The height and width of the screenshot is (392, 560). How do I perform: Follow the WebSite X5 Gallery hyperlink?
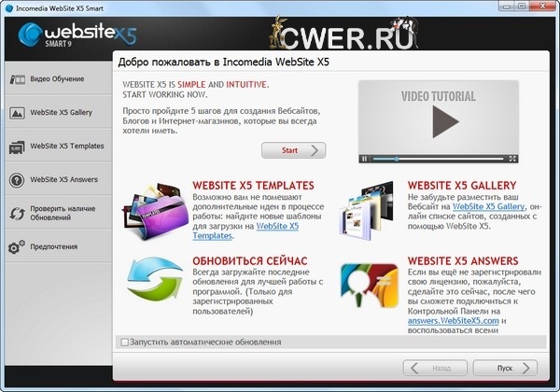[489, 206]
